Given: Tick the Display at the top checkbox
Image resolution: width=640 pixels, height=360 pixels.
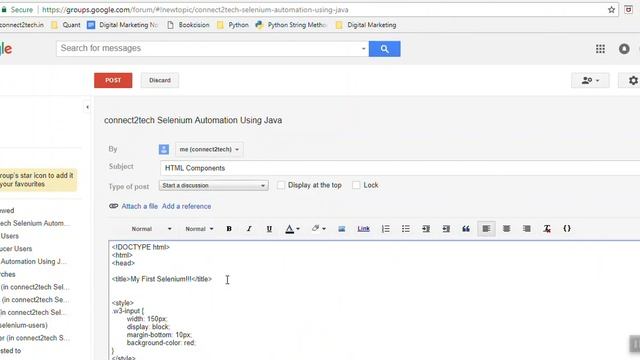Looking at the screenshot, I should point(281,185).
